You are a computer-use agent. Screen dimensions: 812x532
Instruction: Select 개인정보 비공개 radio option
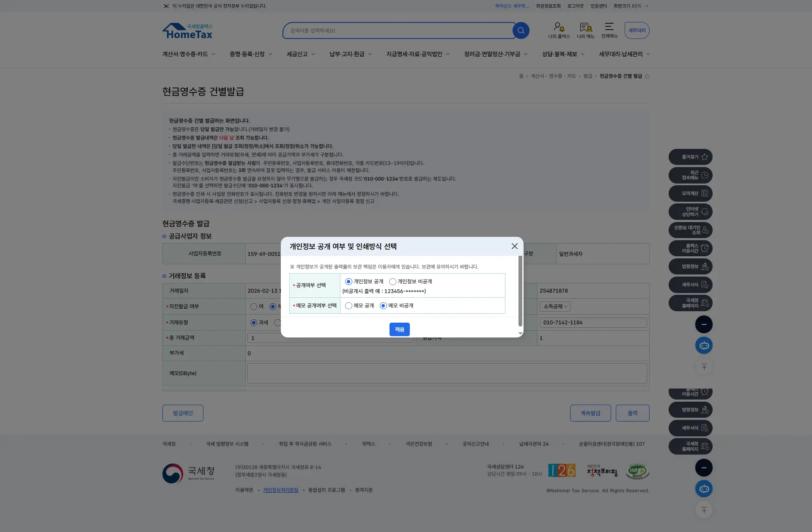[392, 282]
